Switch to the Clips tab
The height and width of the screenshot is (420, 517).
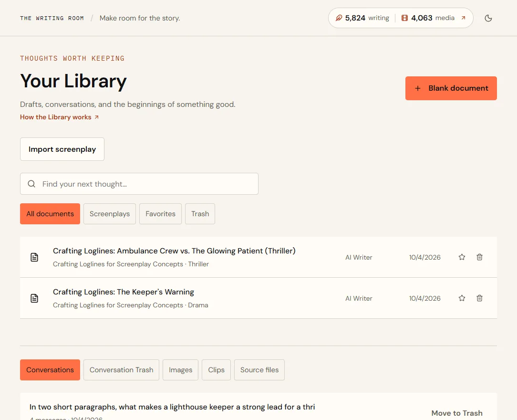click(x=217, y=370)
